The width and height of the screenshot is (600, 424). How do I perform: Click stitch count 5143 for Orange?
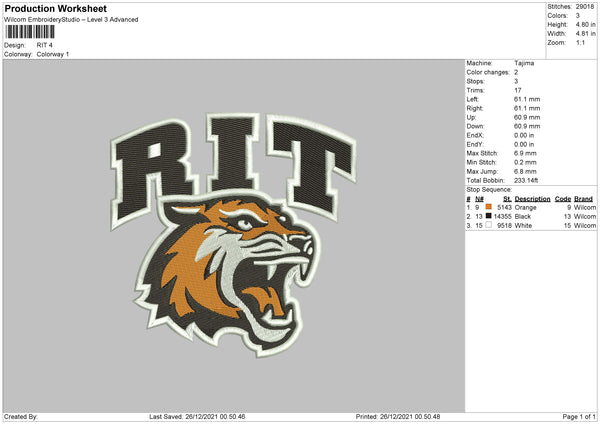(x=504, y=207)
